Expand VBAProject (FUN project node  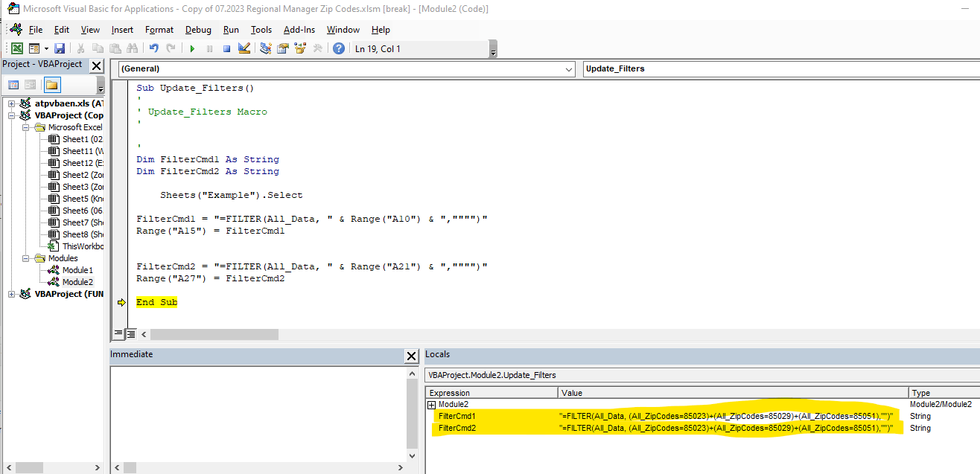12,294
